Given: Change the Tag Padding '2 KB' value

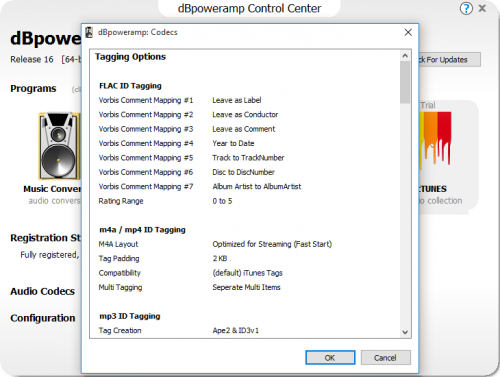Looking at the screenshot, I should [220, 259].
